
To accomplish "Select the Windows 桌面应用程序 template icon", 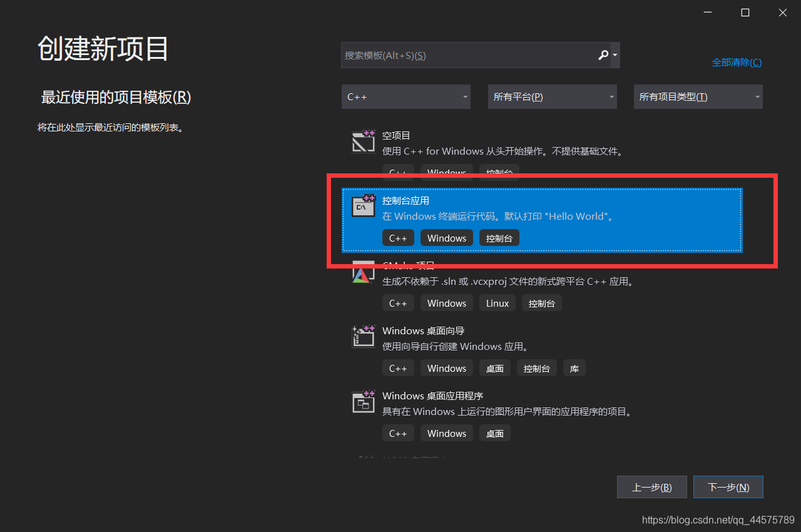I will click(x=363, y=401).
